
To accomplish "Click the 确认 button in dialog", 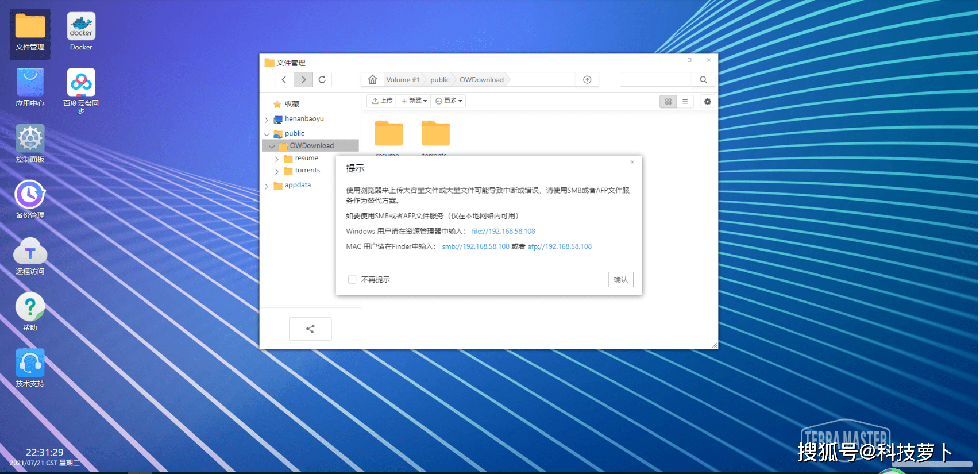I will (620, 280).
